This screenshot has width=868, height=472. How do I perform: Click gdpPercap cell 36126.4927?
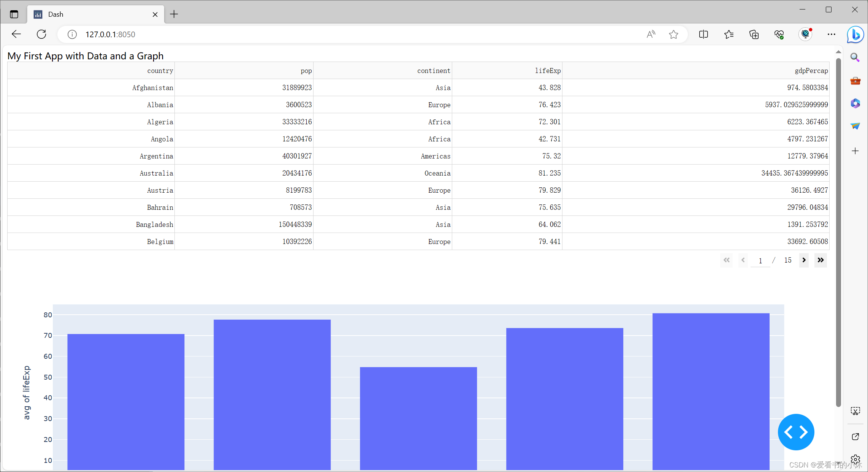click(x=695, y=190)
